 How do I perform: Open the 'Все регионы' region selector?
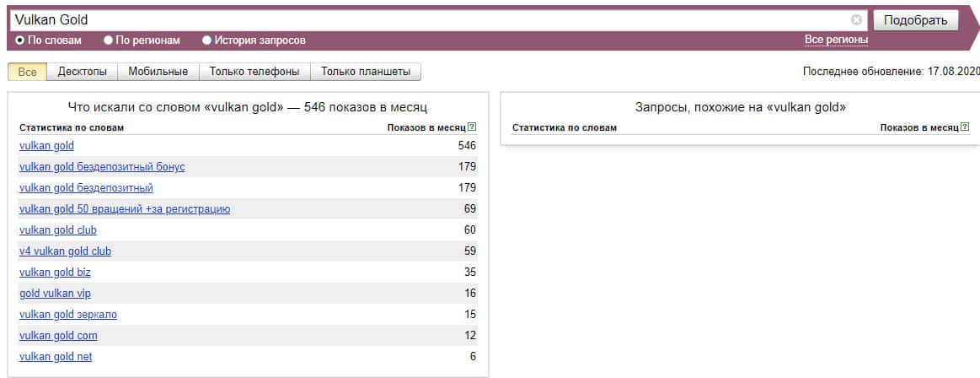836,40
